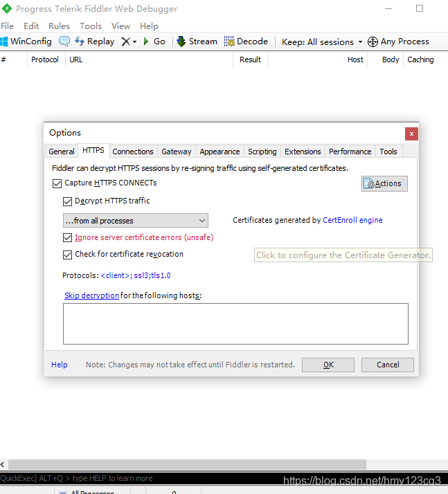Open the Keep: All sessions dropdown
Viewport: 448px width, 494px height.
[x=322, y=42]
